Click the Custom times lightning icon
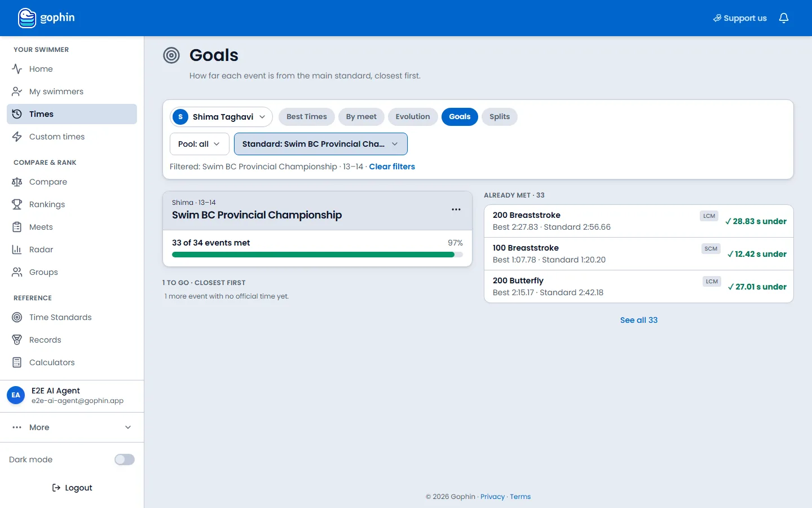 (17, 137)
